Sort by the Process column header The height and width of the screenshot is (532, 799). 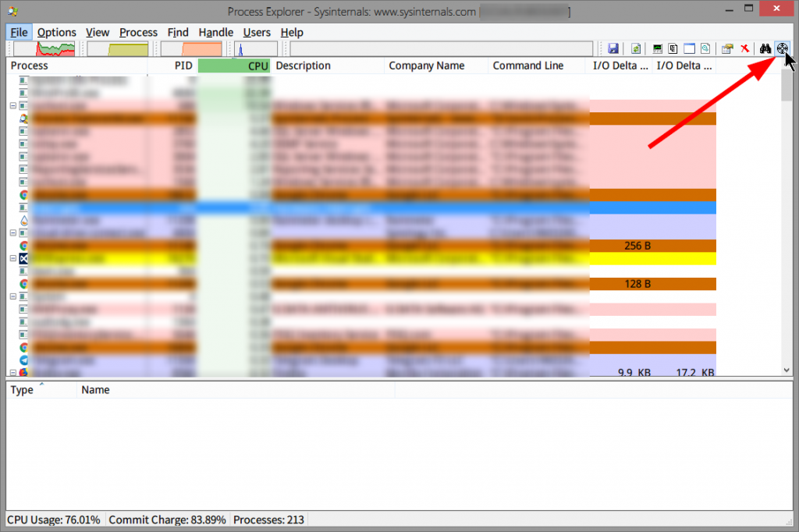point(77,66)
